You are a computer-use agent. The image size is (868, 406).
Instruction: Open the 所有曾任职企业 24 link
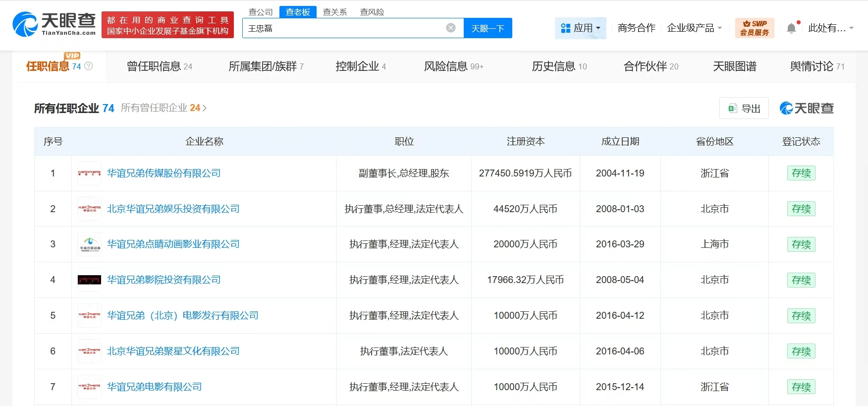tap(163, 108)
